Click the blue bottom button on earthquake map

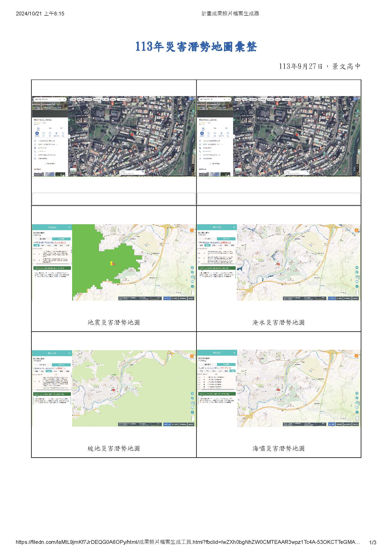pos(167,298)
